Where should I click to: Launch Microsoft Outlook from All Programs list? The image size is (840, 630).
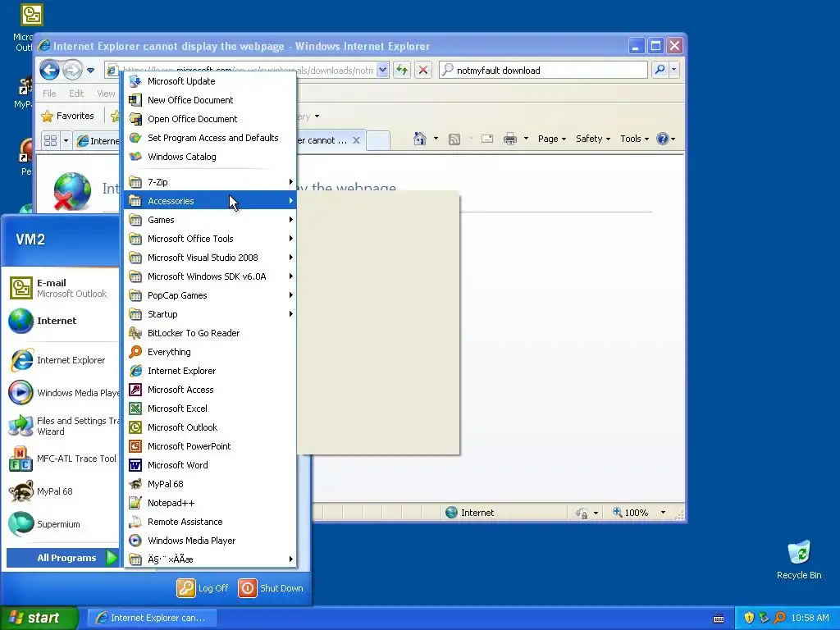pos(210,427)
